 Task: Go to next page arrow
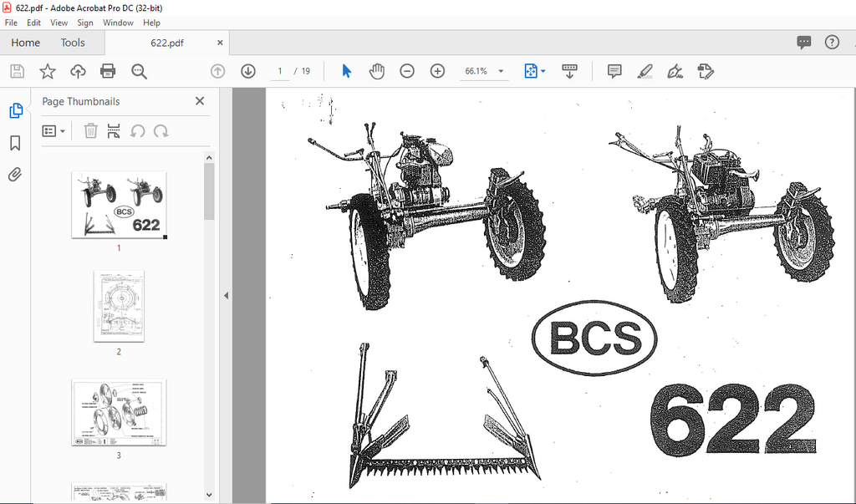(x=248, y=72)
